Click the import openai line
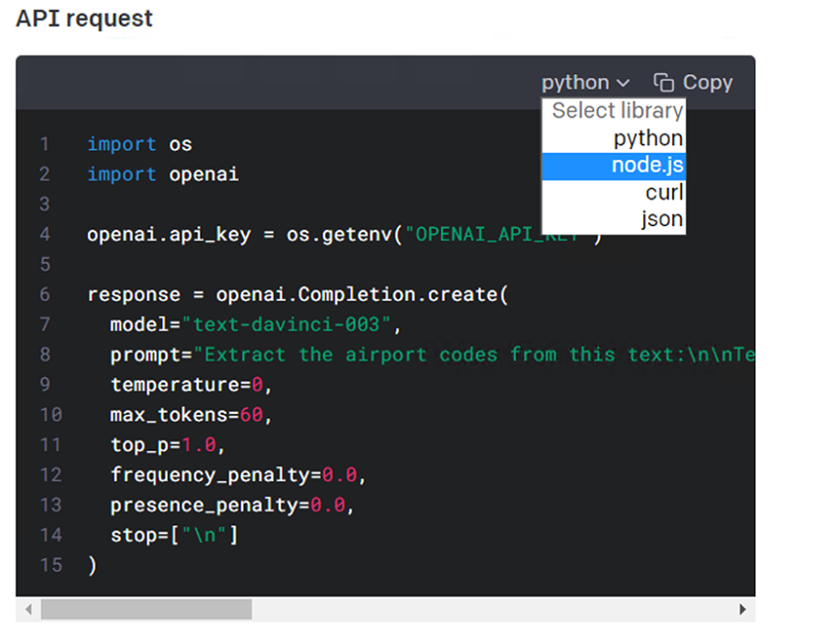This screenshot has width=840, height=640. point(163,174)
